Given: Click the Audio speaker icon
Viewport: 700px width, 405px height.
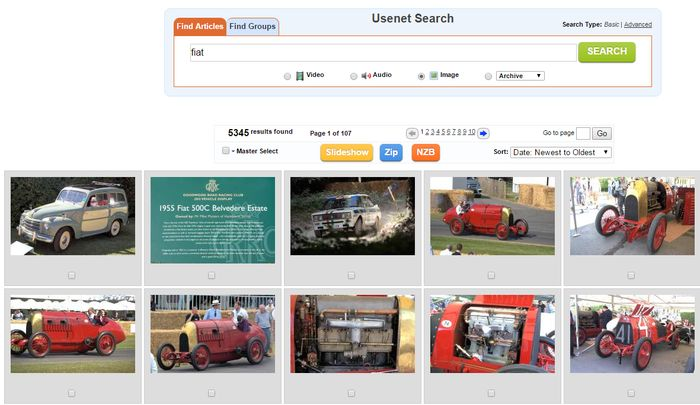Looking at the screenshot, I should click(x=366, y=76).
